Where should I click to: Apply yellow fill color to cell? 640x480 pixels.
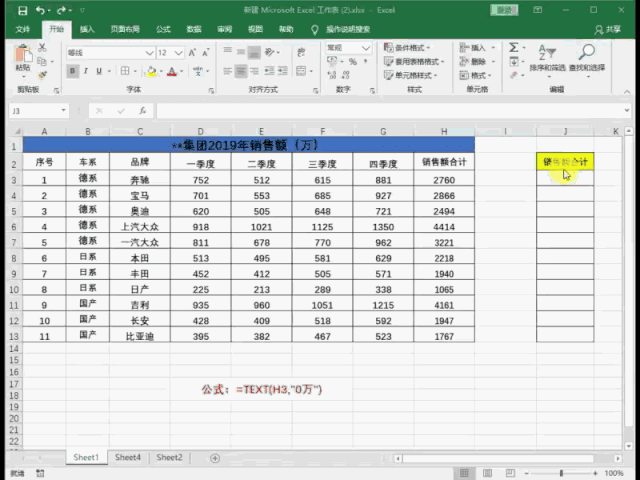point(151,71)
